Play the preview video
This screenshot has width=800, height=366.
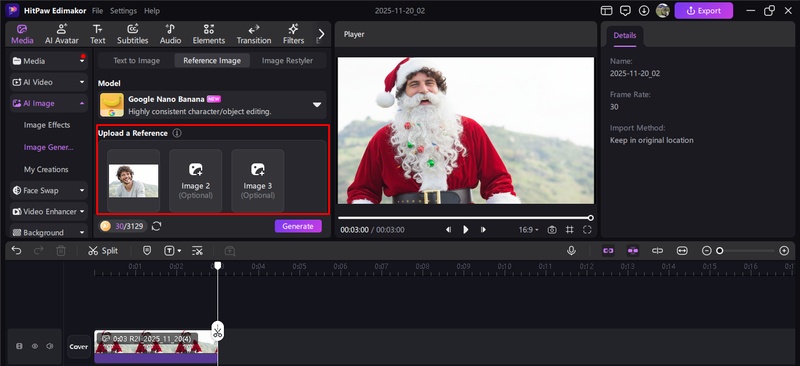click(466, 230)
